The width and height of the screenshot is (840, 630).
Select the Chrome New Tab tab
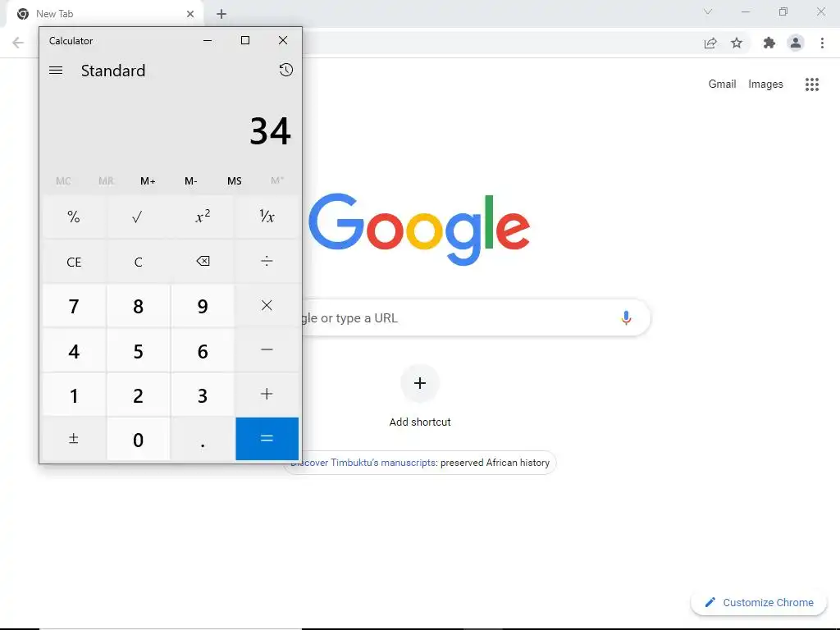tap(104, 14)
